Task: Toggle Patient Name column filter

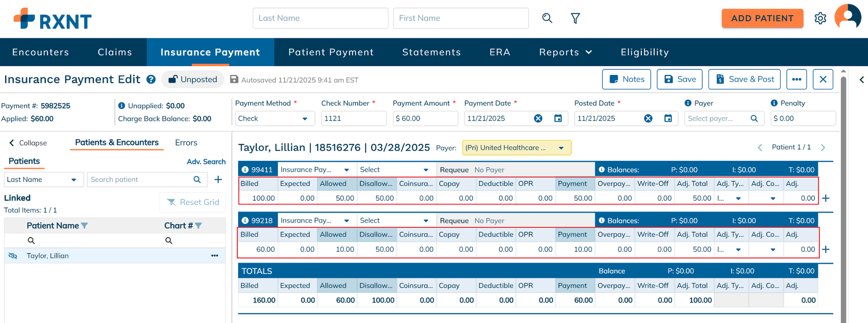Action: click(x=84, y=226)
